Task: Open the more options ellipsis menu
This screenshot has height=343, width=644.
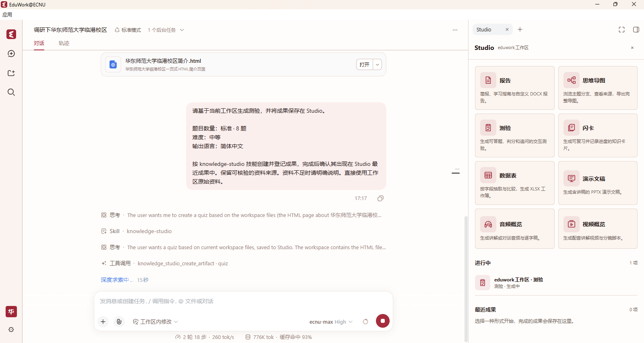Action: tap(455, 30)
